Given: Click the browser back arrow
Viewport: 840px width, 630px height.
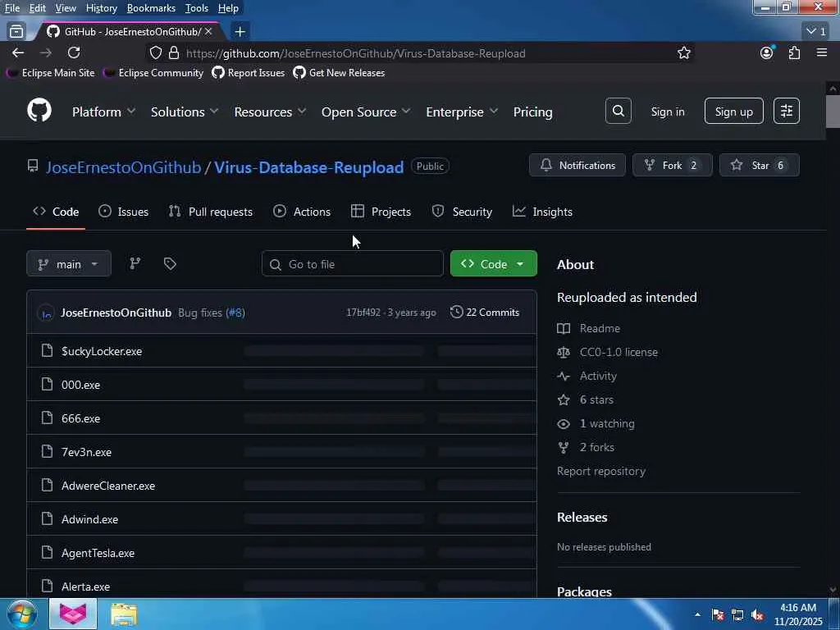Looking at the screenshot, I should [18, 52].
